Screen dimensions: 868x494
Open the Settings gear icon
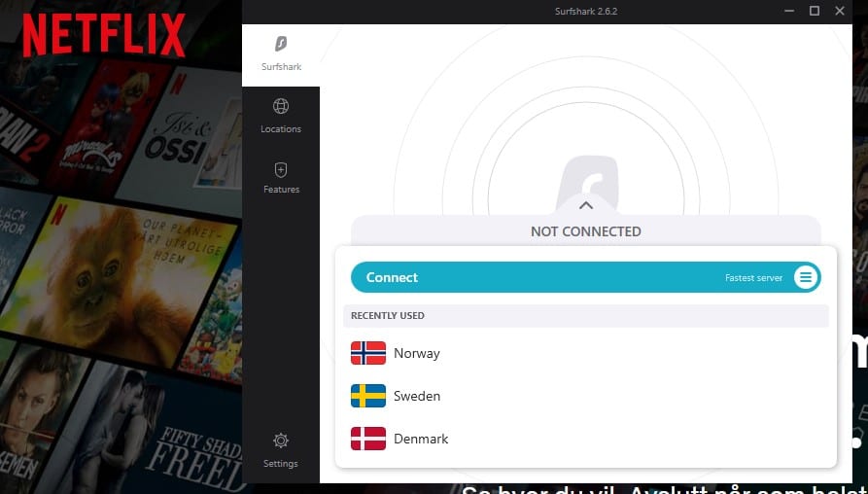point(281,441)
